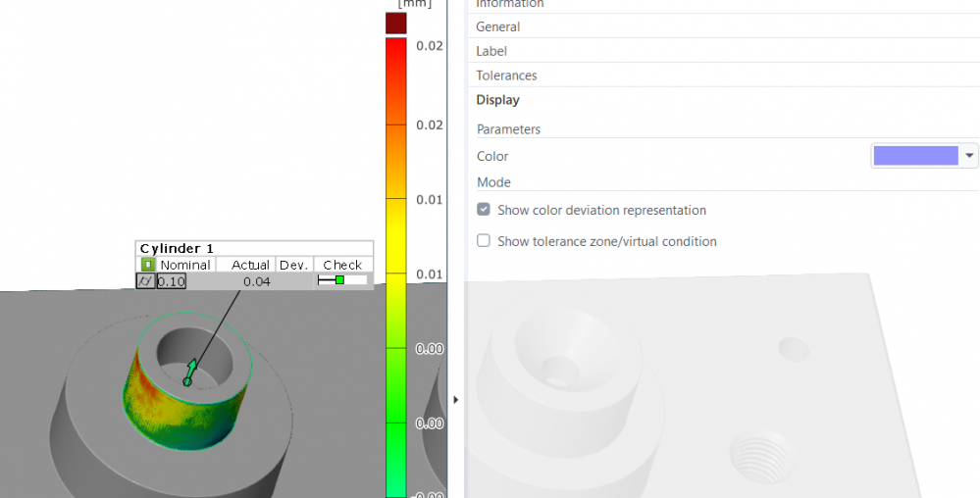Enable Show tolerance zone/virtual condition
Image resolution: width=980 pixels, height=498 pixels.
[484, 240]
